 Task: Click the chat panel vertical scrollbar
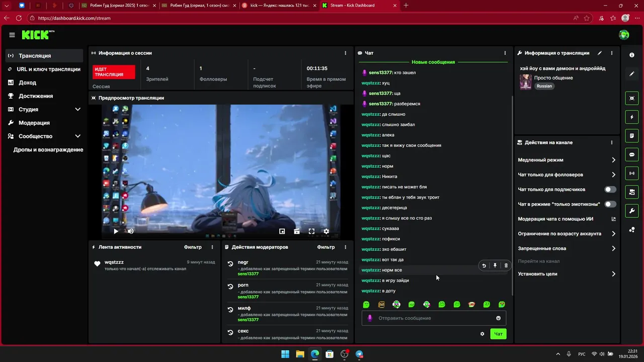coord(511,195)
